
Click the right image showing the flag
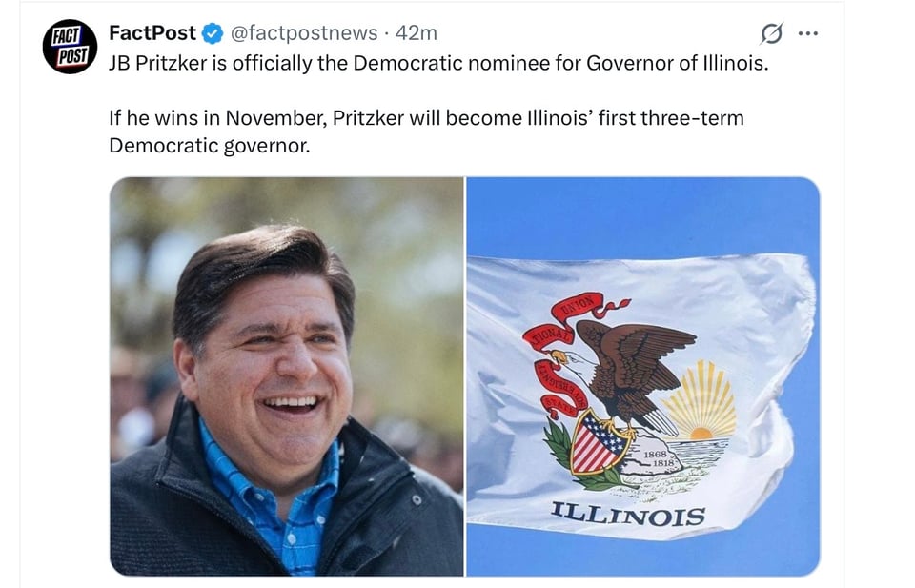[x=639, y=376]
